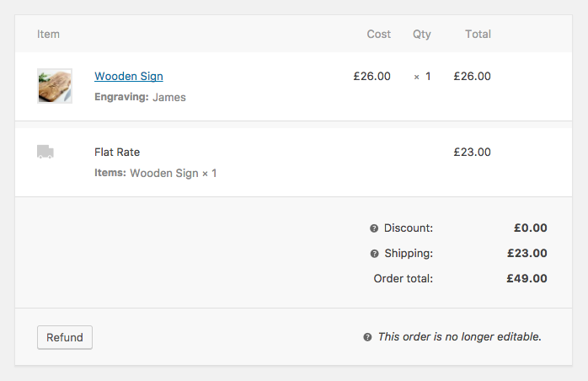Select the Flat Rate shipping method name
This screenshot has width=588, height=381.
[117, 153]
